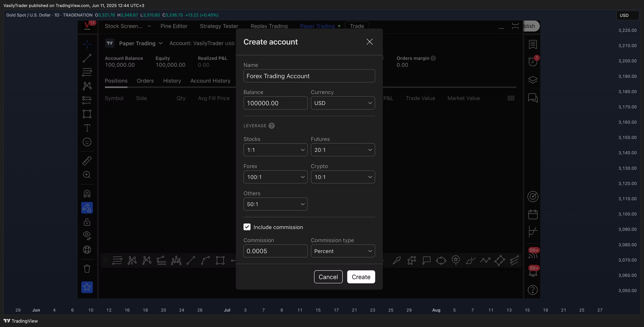Image resolution: width=644 pixels, height=327 pixels.
Task: Activate the zoom in tool
Action: 87,175
